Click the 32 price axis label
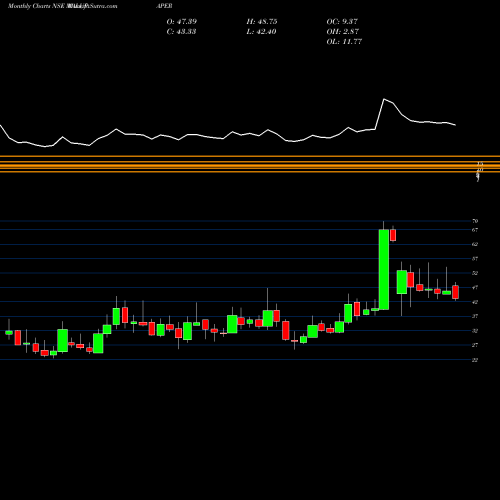This screenshot has height=500, width=500. click(x=475, y=331)
